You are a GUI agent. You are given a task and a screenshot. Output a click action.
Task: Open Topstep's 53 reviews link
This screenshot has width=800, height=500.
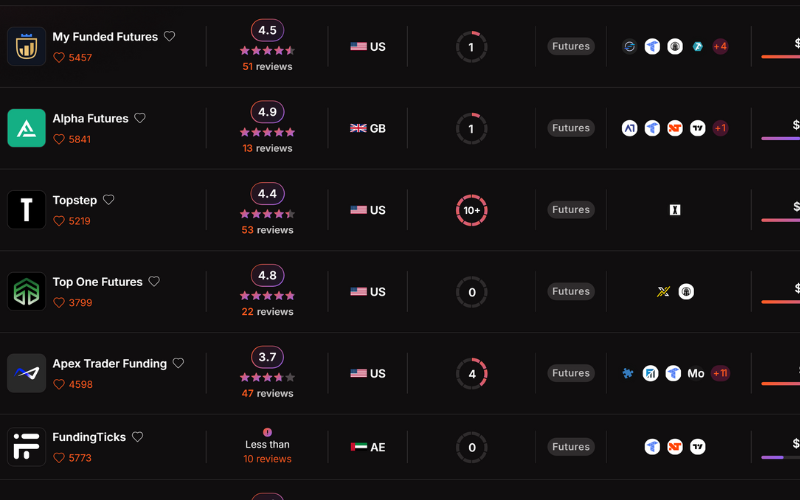tap(267, 230)
